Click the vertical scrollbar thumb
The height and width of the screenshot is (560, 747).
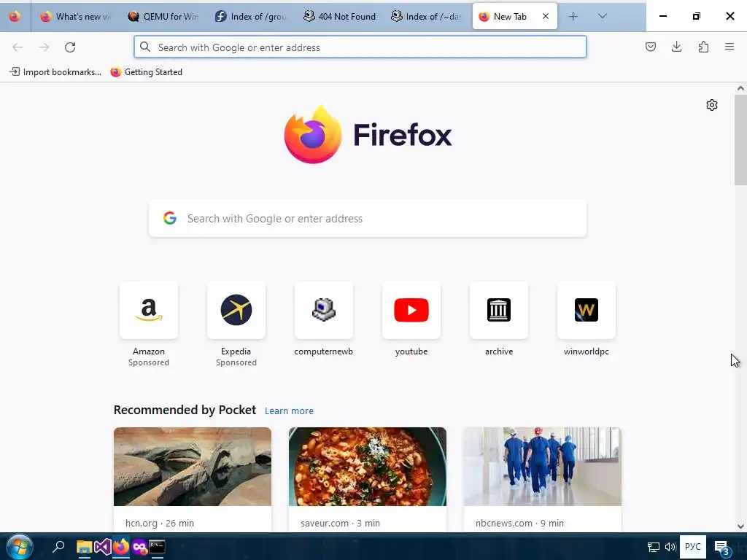pos(740,140)
